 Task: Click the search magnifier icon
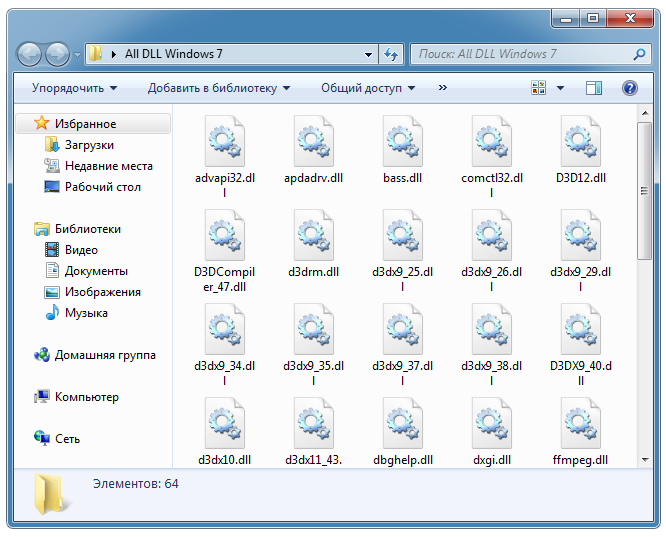[639, 54]
